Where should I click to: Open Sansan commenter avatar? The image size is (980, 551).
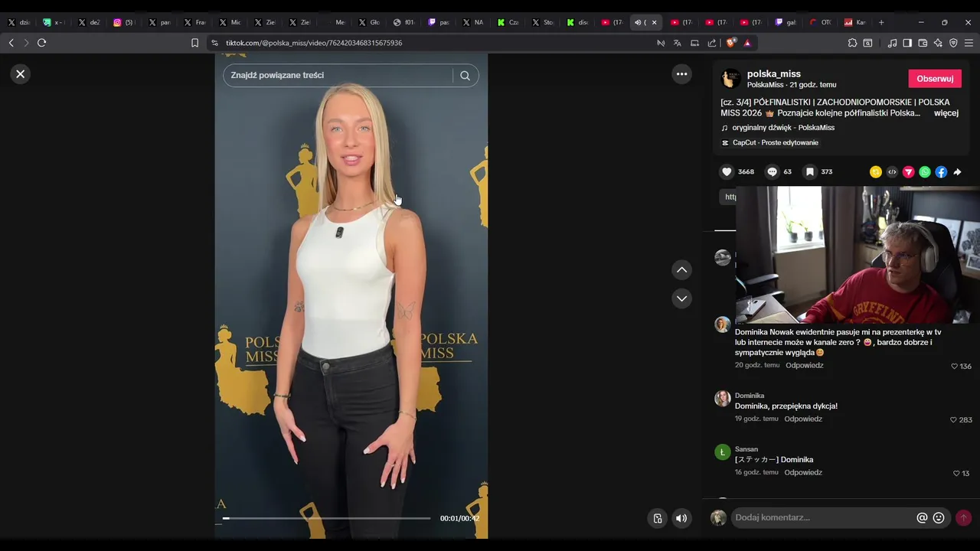point(722,452)
